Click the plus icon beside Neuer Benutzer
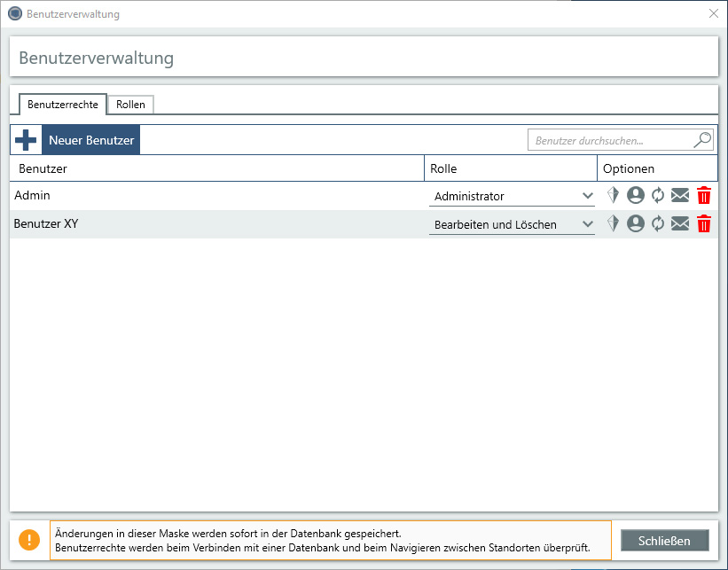 (x=26, y=140)
